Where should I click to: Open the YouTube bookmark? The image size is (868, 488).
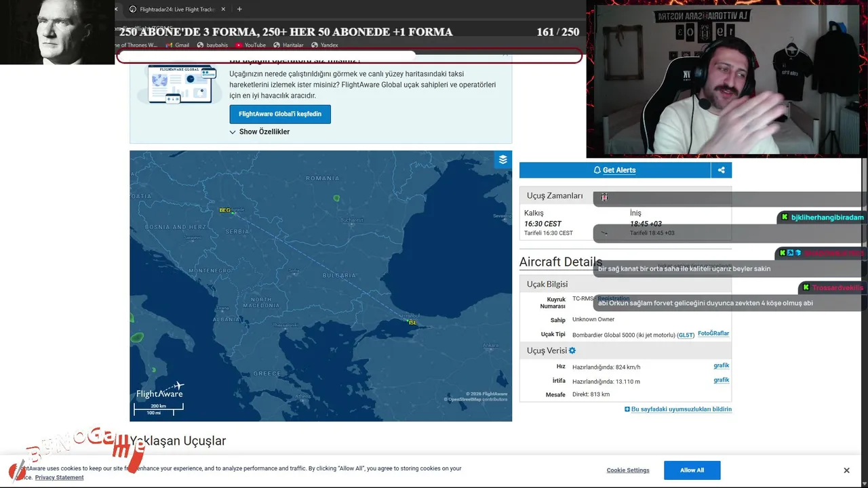tap(250, 45)
